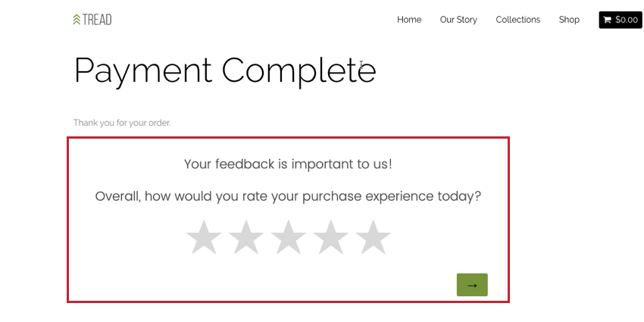
Task: Rate the experience one star
Action: coord(204,237)
